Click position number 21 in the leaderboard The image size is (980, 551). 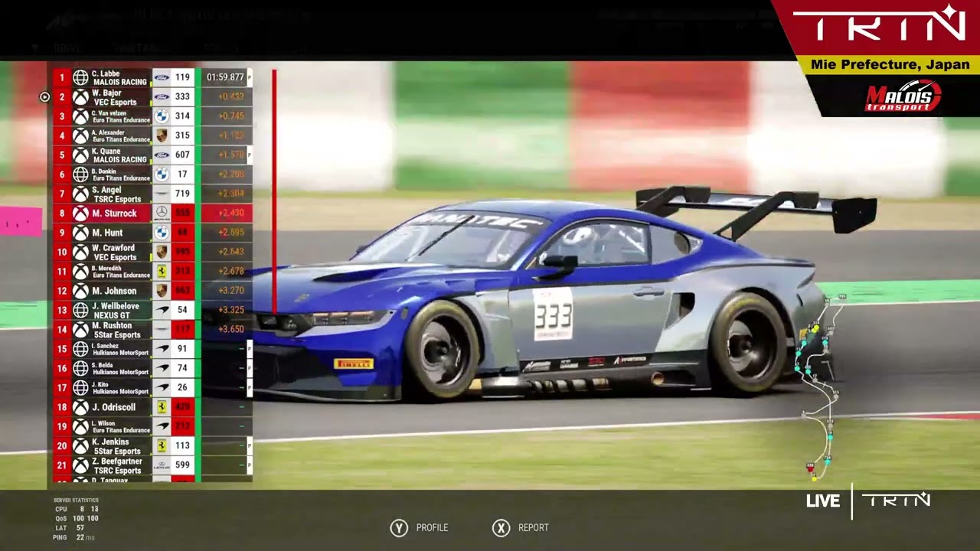62,465
